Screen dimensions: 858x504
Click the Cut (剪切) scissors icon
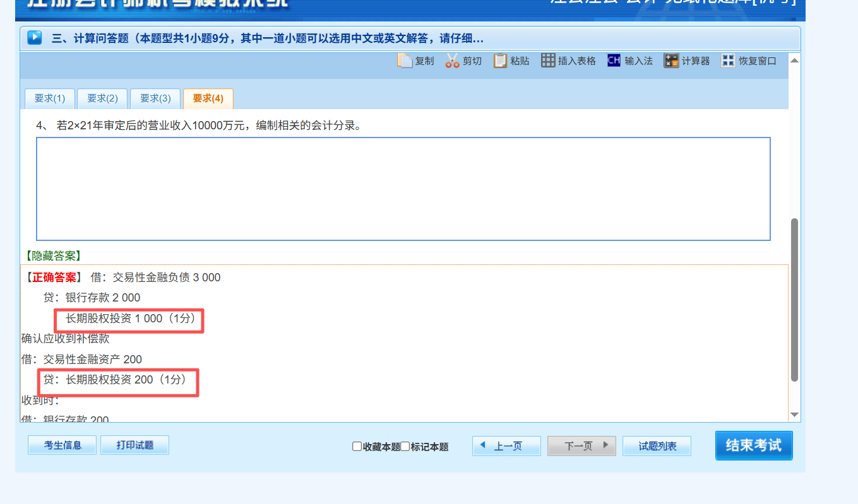(x=452, y=61)
